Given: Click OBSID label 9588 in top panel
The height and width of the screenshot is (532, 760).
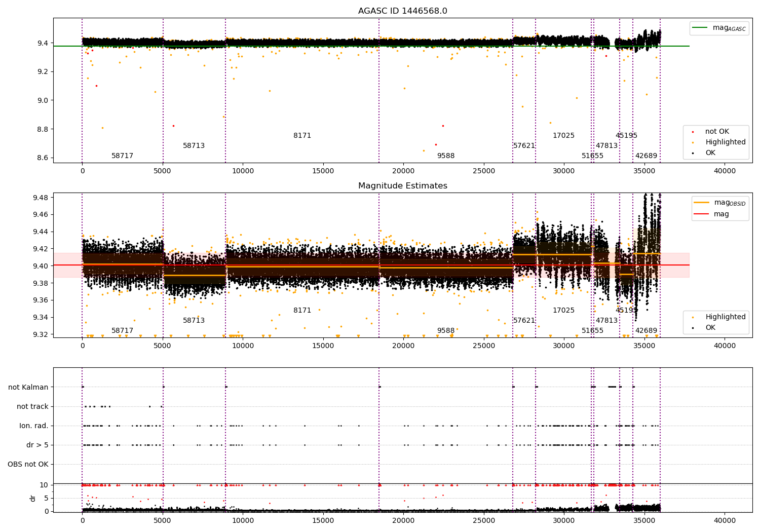Looking at the screenshot, I should [x=446, y=156].
